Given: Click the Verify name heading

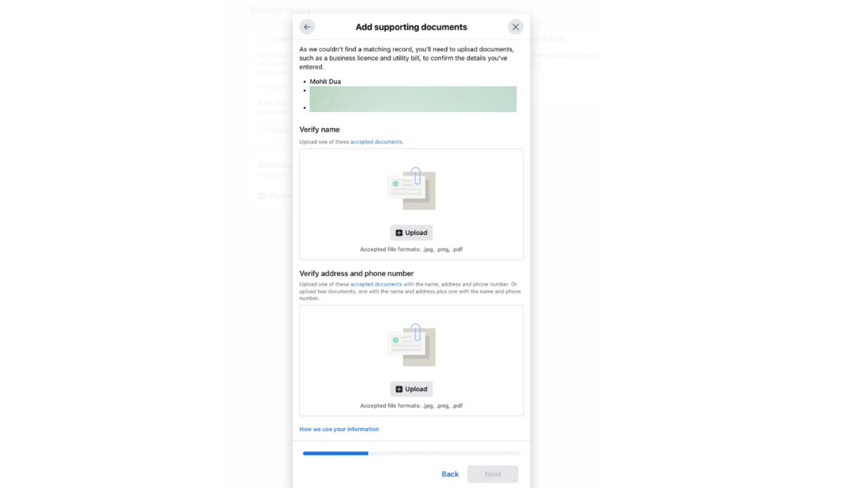Looking at the screenshot, I should [x=319, y=130].
